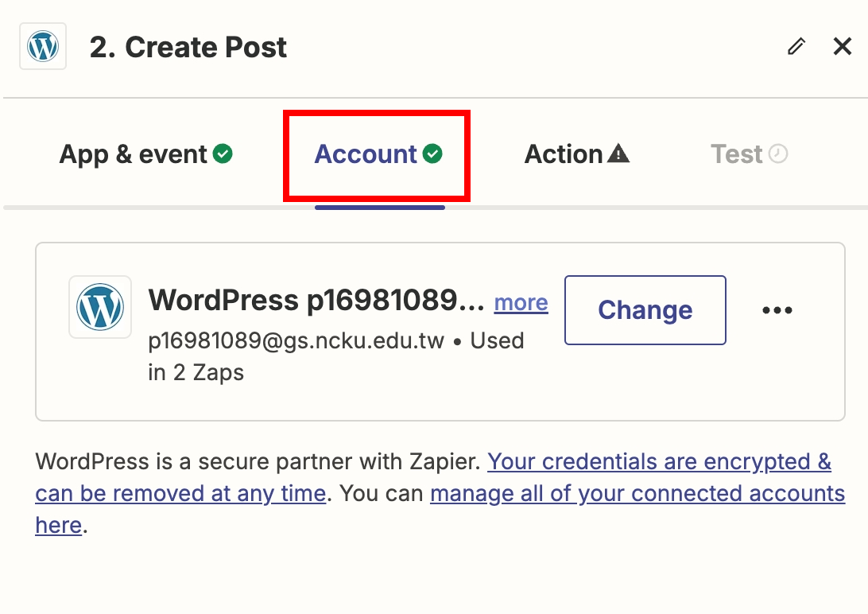
Task: Click green checkmark beside App & event
Action: click(x=223, y=154)
